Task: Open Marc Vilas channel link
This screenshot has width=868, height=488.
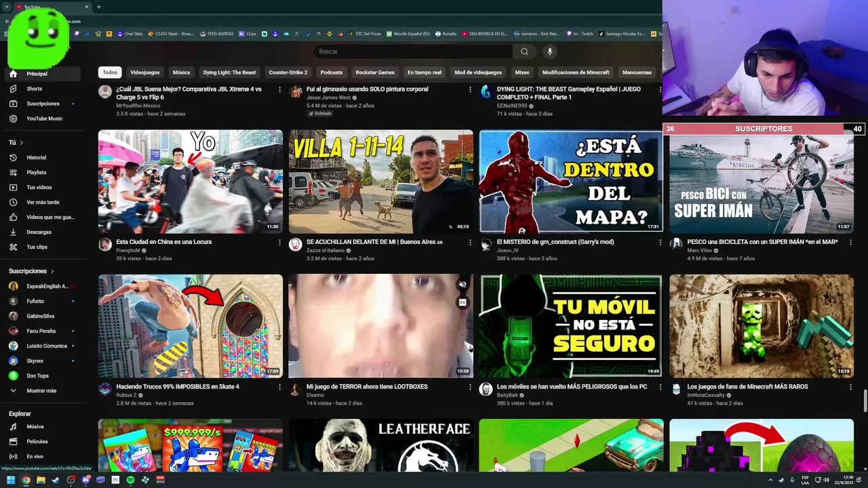Action: pos(700,250)
